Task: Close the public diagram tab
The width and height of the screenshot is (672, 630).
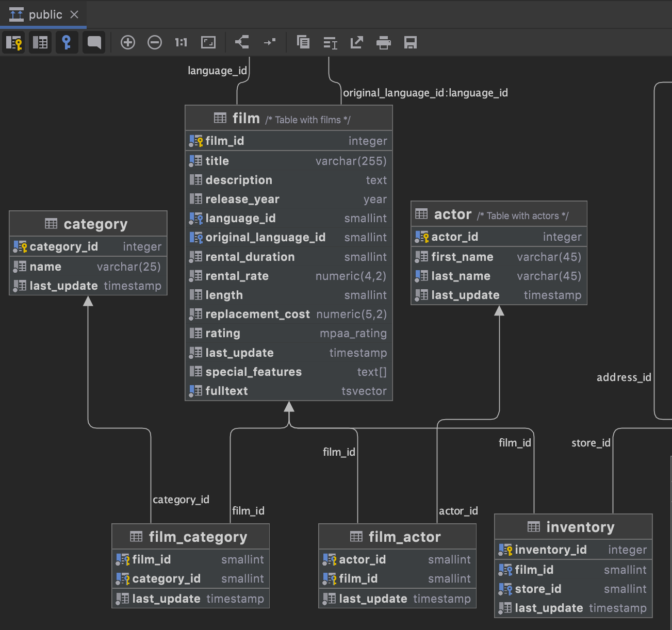Action: click(74, 14)
